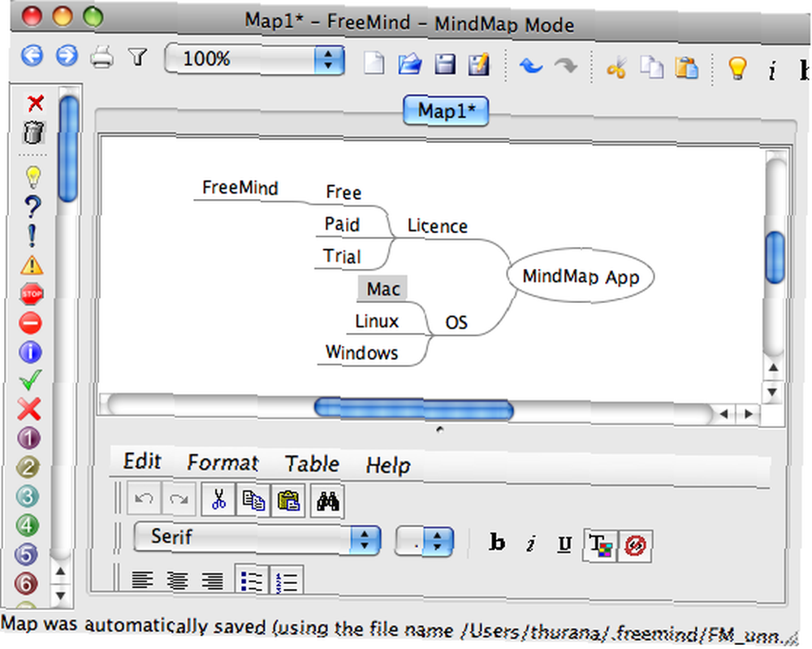Open the text color picker button
This screenshot has width=812, height=649.
(x=600, y=545)
